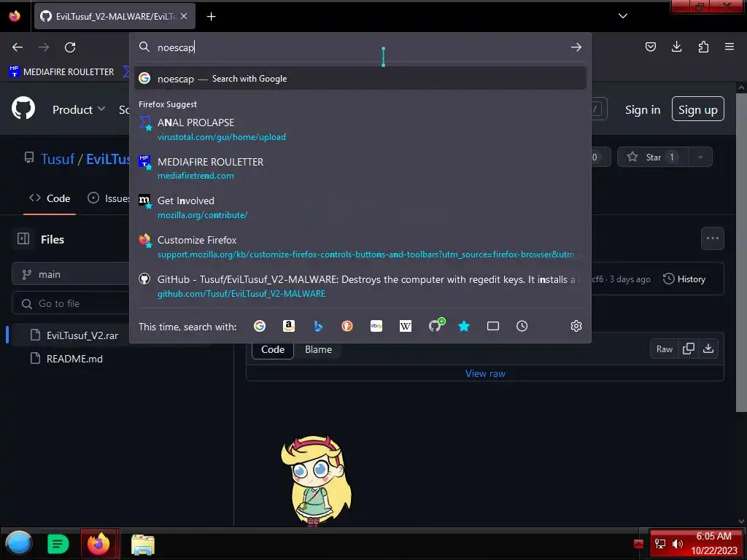The image size is (747, 560).
Task: Open a new browser tab
Action: coord(211,16)
